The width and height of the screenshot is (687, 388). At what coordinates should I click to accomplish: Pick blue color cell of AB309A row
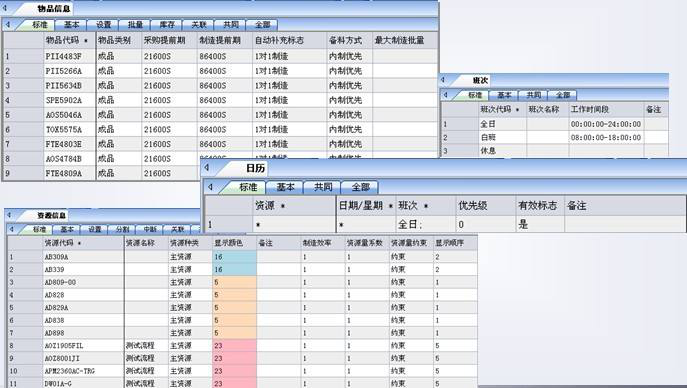click(234, 257)
